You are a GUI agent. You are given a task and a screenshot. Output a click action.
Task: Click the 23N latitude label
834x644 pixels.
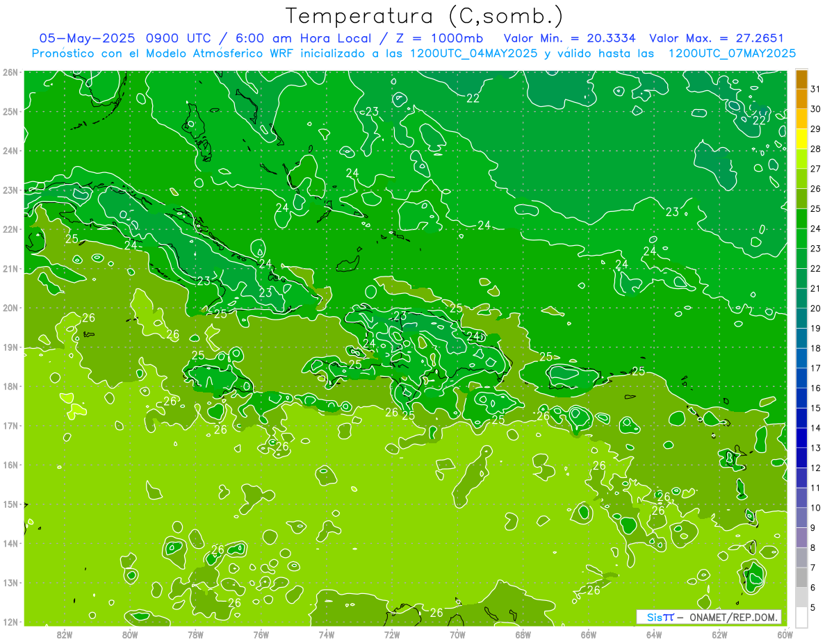coord(10,190)
